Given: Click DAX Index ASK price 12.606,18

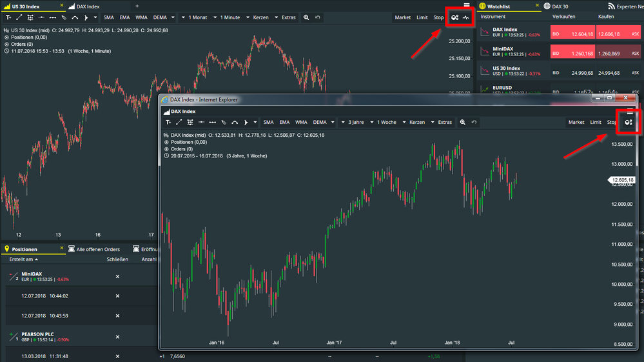Looking at the screenshot, I should point(618,32).
